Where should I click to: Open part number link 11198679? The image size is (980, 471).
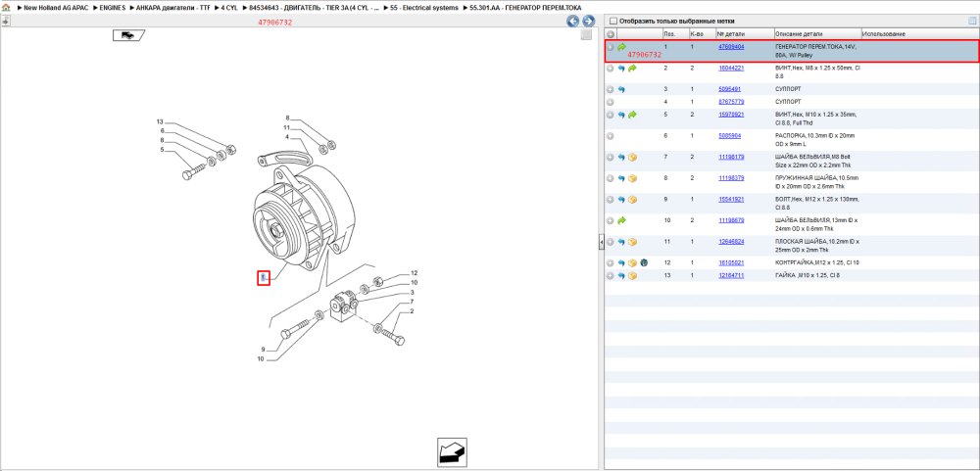click(x=731, y=220)
